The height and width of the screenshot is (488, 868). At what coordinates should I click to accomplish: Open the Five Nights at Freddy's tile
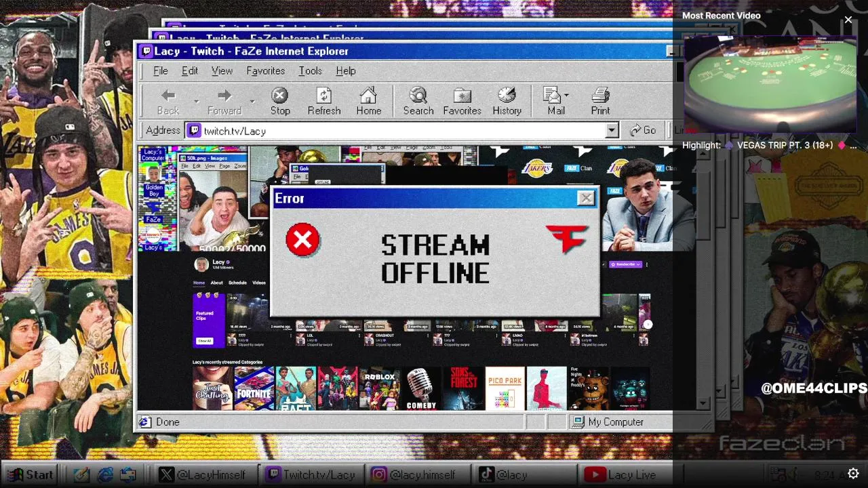click(x=588, y=388)
